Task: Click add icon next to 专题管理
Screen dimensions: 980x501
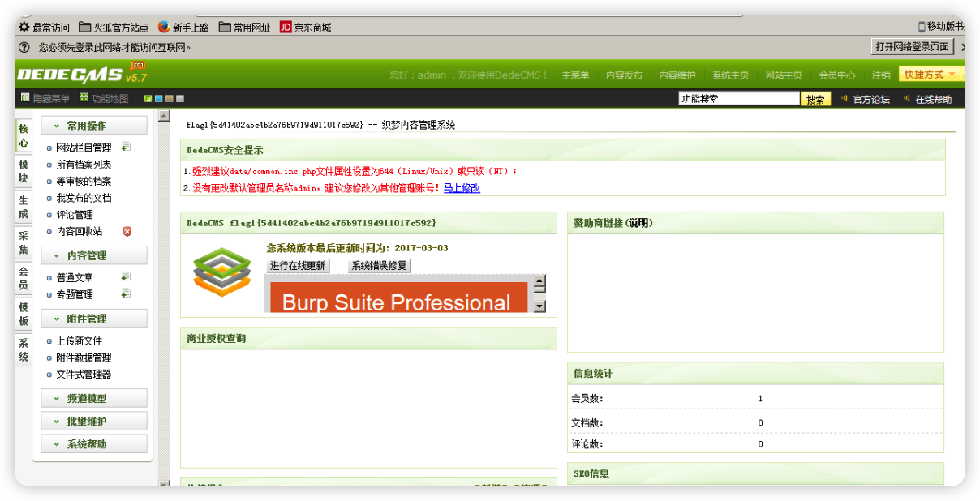Action: coord(126,293)
